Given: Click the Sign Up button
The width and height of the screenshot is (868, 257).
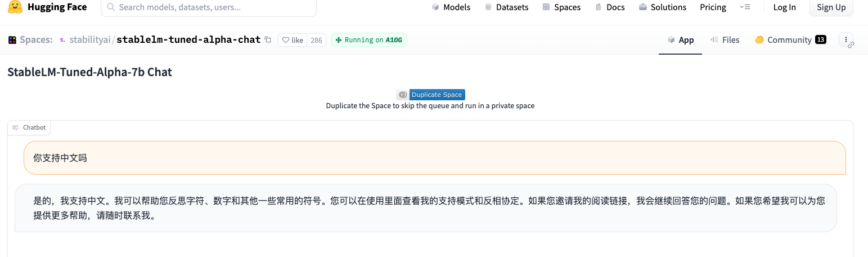Looking at the screenshot, I should 831,7.
